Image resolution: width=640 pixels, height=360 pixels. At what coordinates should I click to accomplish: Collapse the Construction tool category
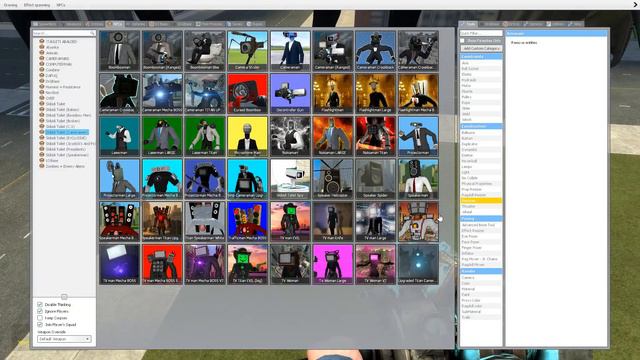[x=481, y=126]
